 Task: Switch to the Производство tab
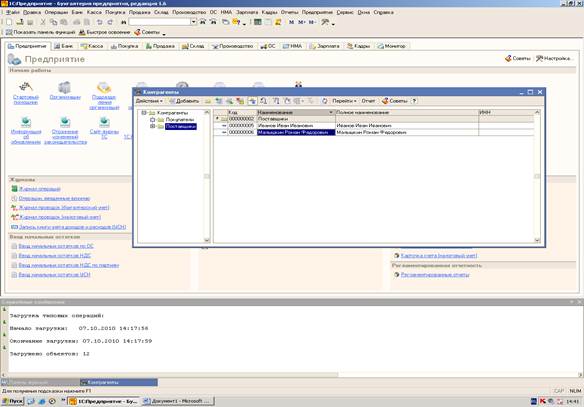point(232,46)
